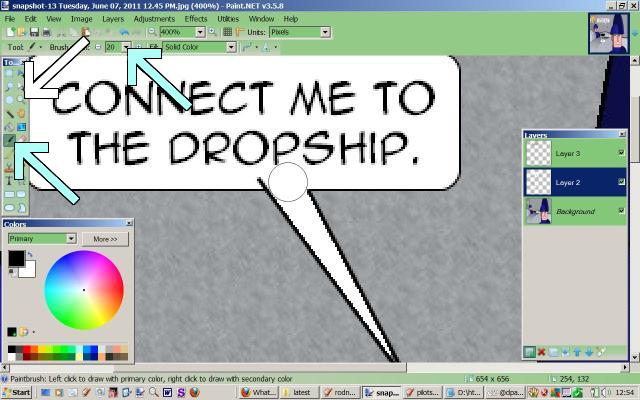Pick the primary black color swatch
The image size is (640, 400).
16,258
